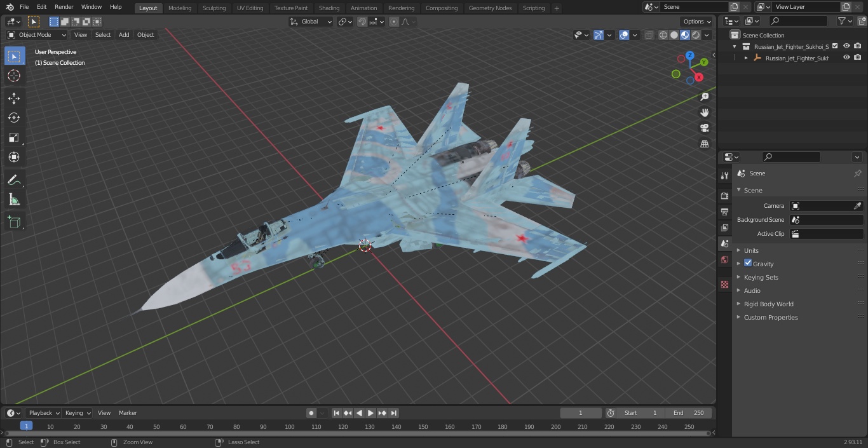Viewport: 868px width, 448px height.
Task: Toggle snapping magnet in viewport header
Action: (362, 22)
